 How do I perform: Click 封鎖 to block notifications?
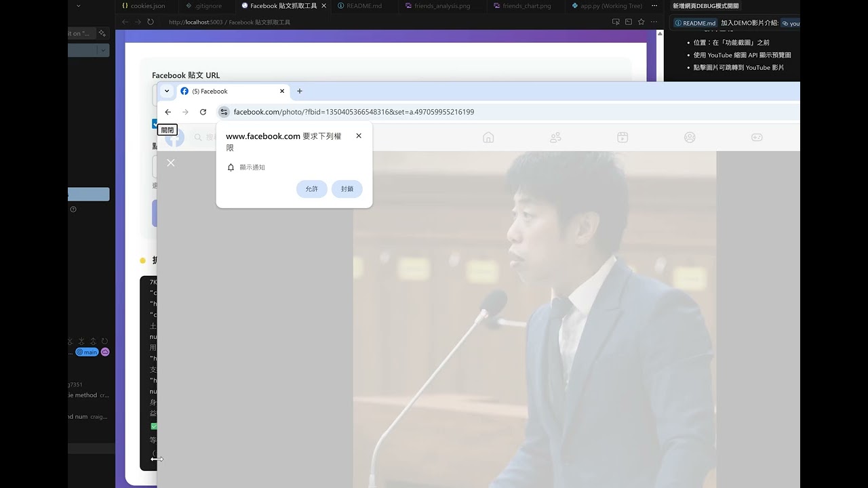click(x=347, y=188)
